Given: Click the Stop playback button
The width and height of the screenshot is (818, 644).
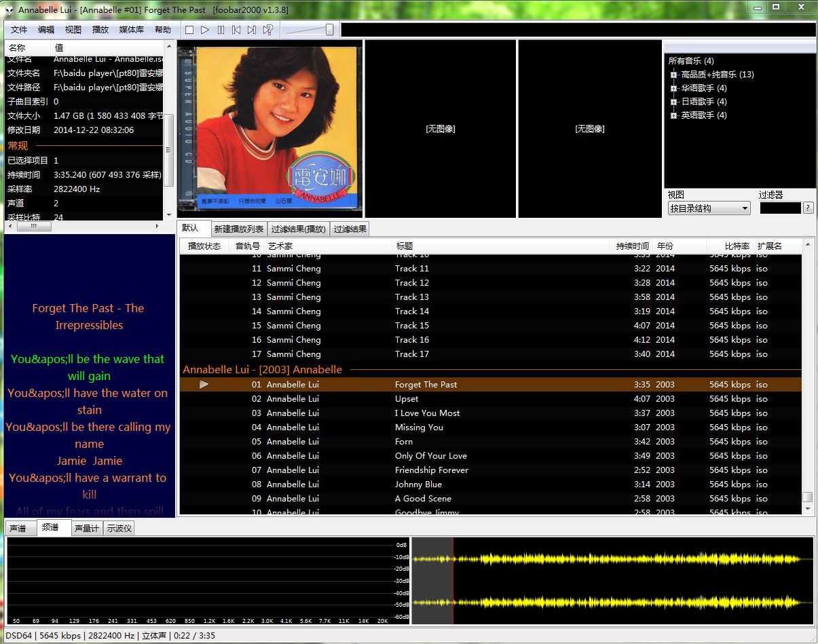Looking at the screenshot, I should 189,30.
